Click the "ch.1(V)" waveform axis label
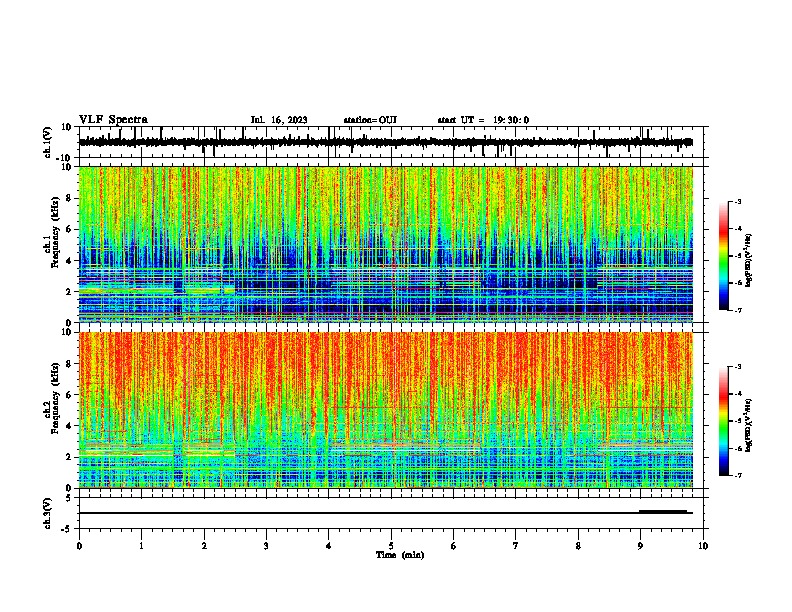This screenshot has width=792, height=612. pyautogui.click(x=48, y=142)
